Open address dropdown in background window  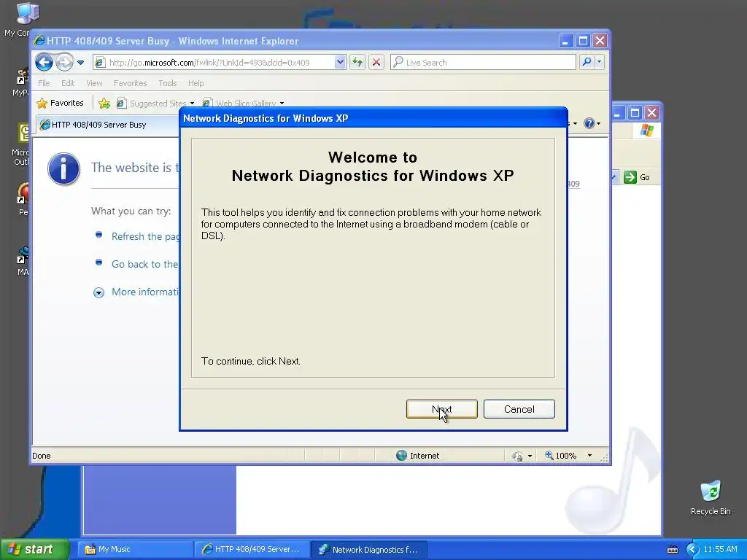tap(614, 177)
